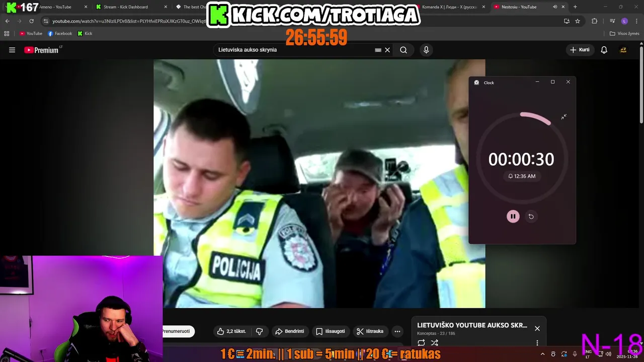The width and height of the screenshot is (644, 362).
Task: Go back in the browser
Action: click(x=7, y=21)
